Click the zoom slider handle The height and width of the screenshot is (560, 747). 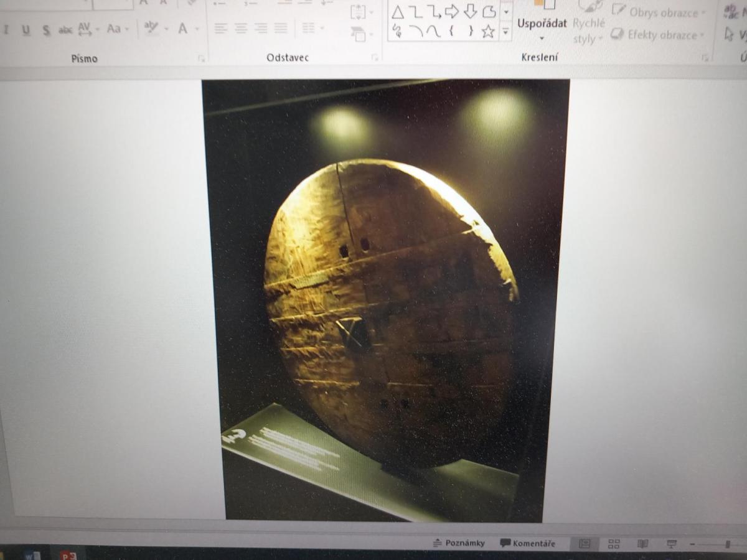click(x=728, y=544)
